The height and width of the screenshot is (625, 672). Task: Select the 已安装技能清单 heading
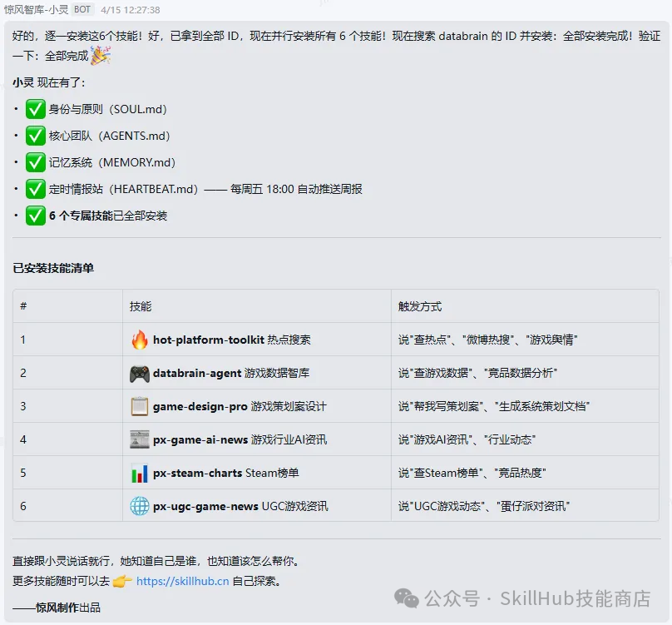point(53,268)
